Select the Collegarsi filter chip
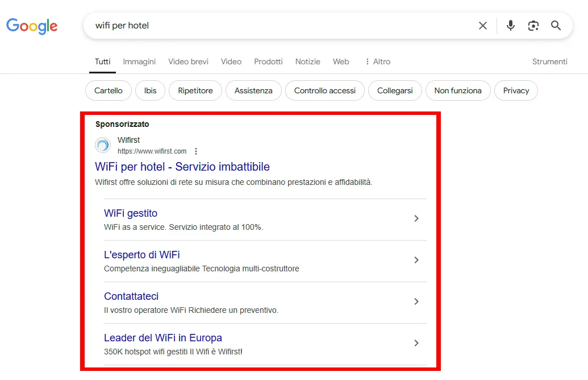Screen dimensions: 588x380 [395, 90]
